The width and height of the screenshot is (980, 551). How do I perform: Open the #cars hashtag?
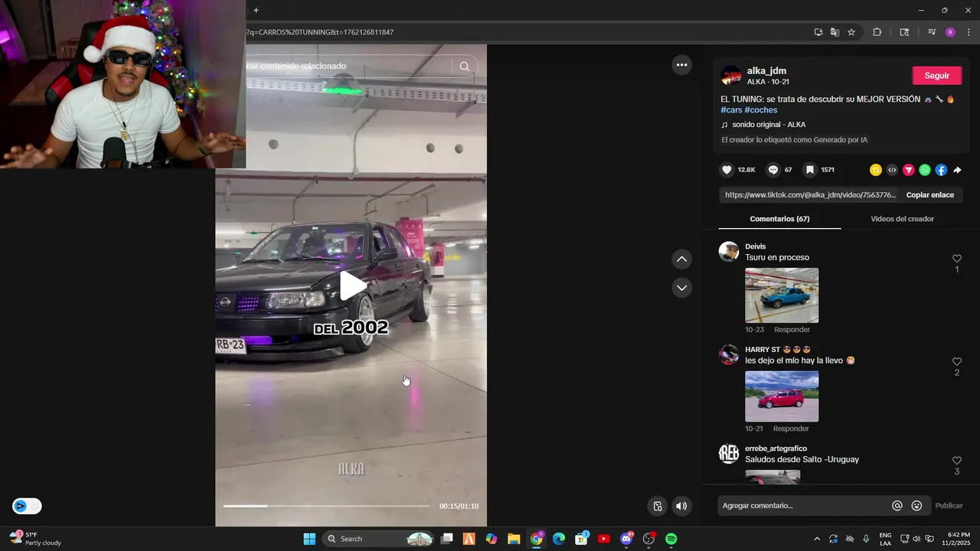pos(731,110)
